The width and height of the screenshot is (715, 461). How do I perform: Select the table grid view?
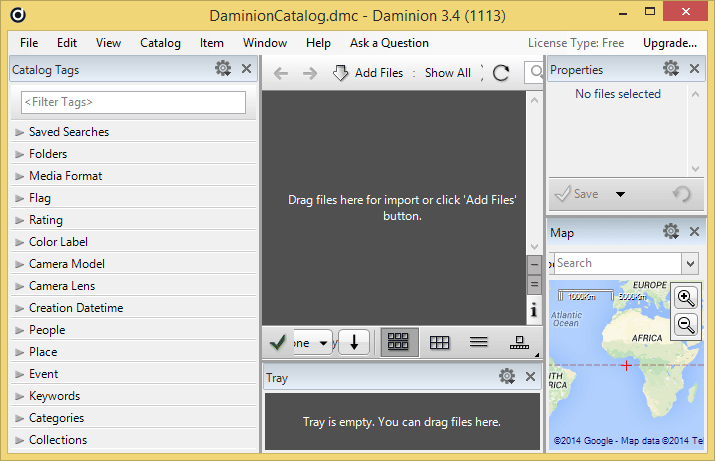tap(440, 342)
